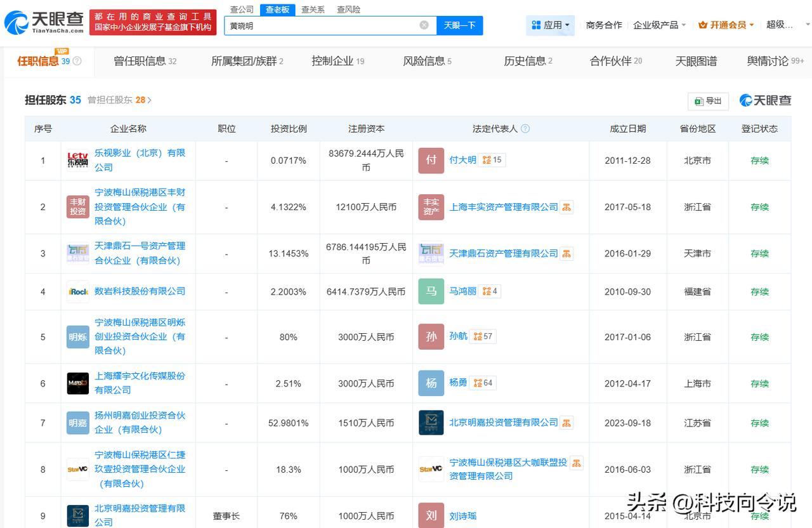Open relation count badge 57 beside 孙航

pos(483,336)
